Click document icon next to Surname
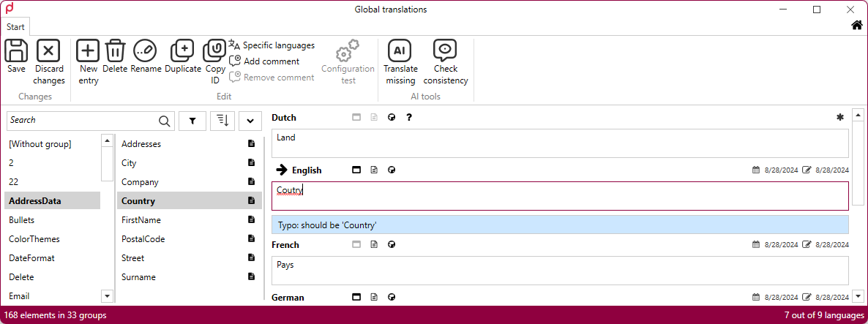 [x=252, y=276]
